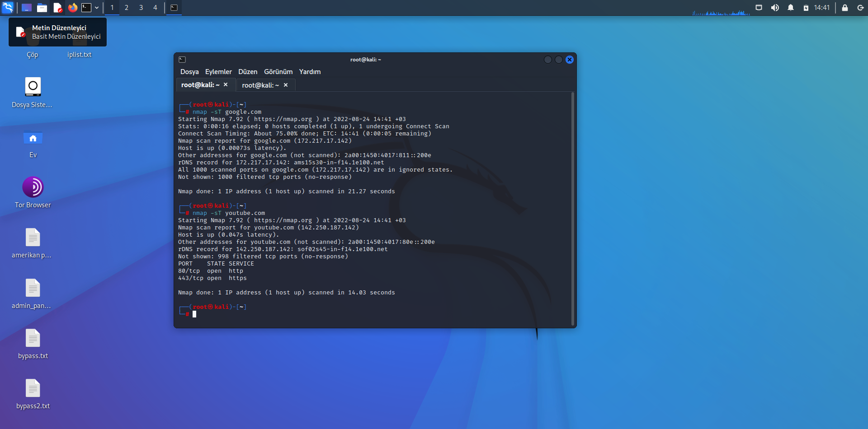Switch to workspace 2

tap(127, 8)
